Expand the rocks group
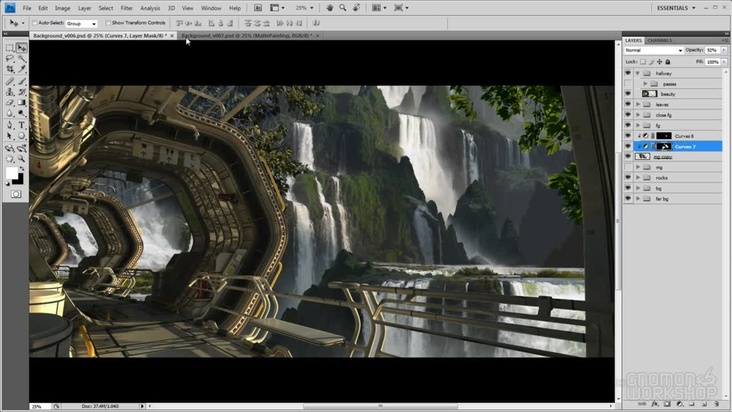Screen dimensions: 732x412 tap(638, 178)
